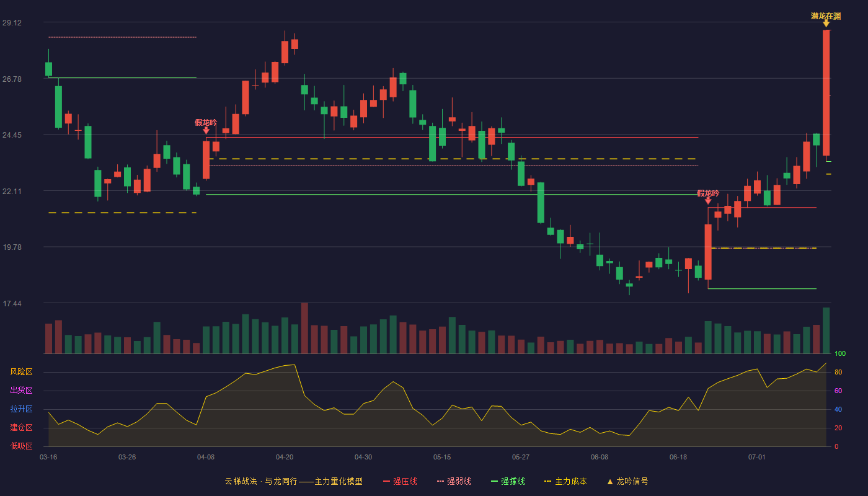Click the tallest volume bar near 04-20
Image resolution: width=868 pixels, height=496 pixels.
[304, 328]
